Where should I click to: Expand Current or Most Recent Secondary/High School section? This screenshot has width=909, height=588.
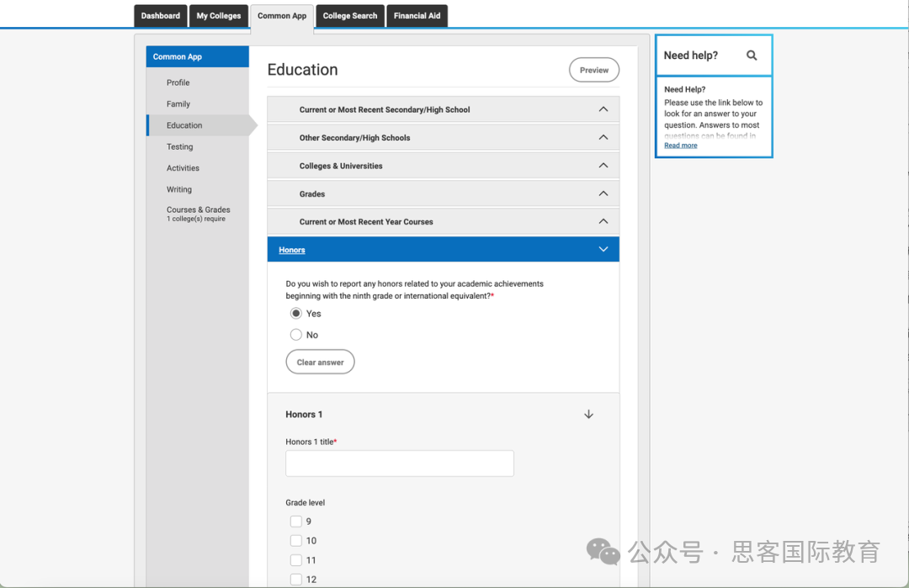coord(603,109)
